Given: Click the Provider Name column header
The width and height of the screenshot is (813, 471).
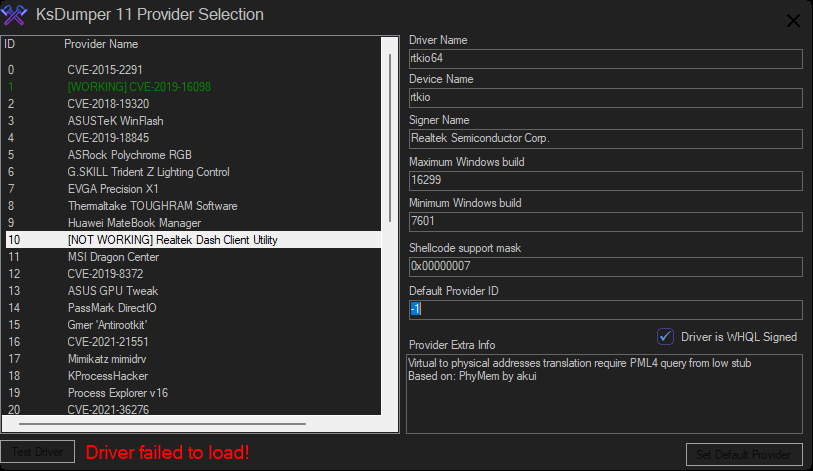Looking at the screenshot, I should coord(101,44).
